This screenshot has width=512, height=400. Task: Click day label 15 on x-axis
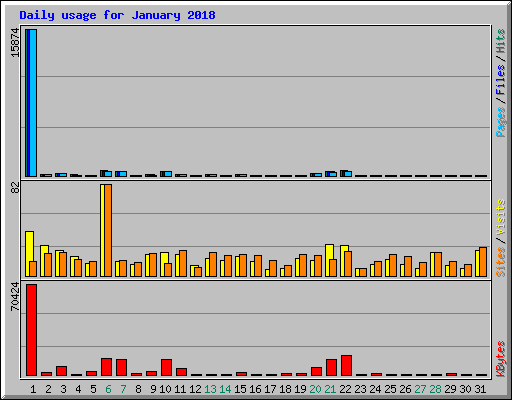(240, 389)
